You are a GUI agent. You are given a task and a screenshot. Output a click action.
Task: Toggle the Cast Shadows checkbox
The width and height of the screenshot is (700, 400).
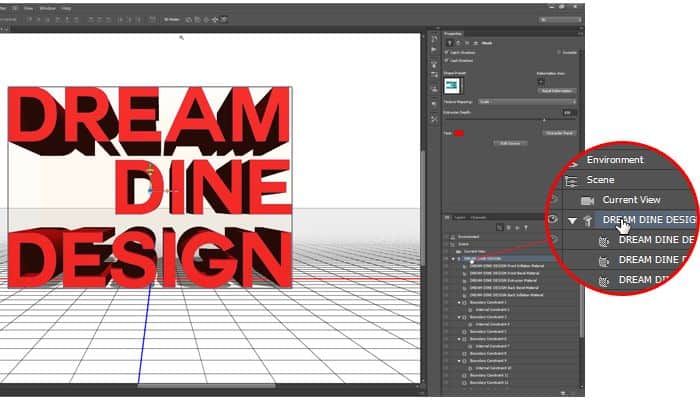446,60
